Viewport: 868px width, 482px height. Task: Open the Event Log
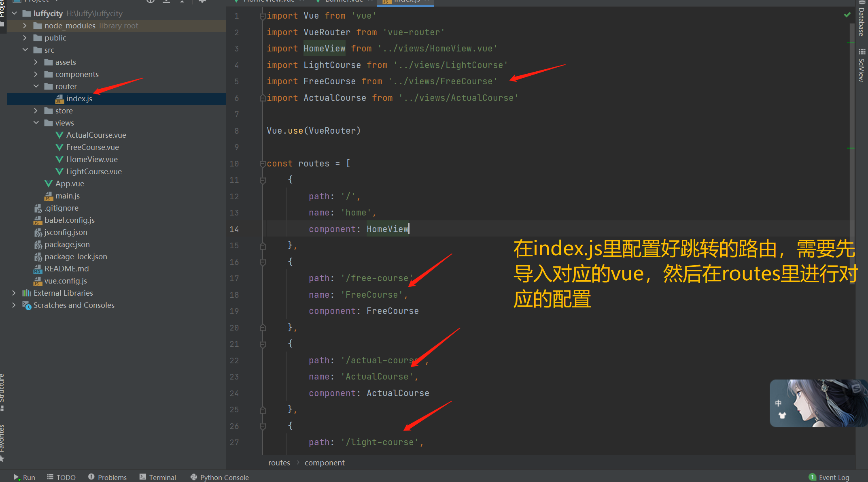pos(829,477)
